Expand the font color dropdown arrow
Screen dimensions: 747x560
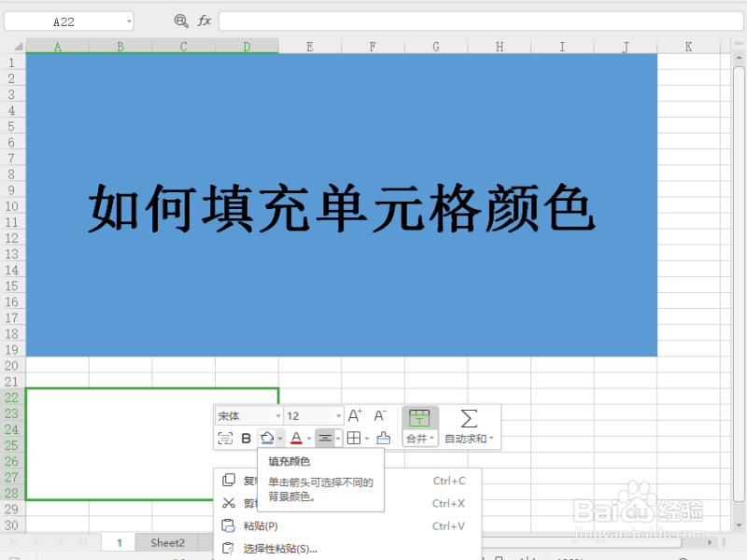point(309,439)
